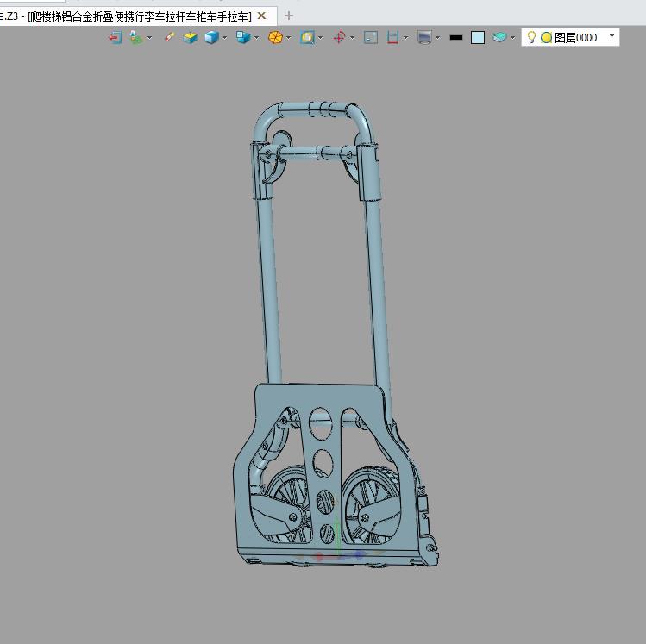Expand the blue cube display mode dropdown
646x644 pixels.
coord(224,38)
